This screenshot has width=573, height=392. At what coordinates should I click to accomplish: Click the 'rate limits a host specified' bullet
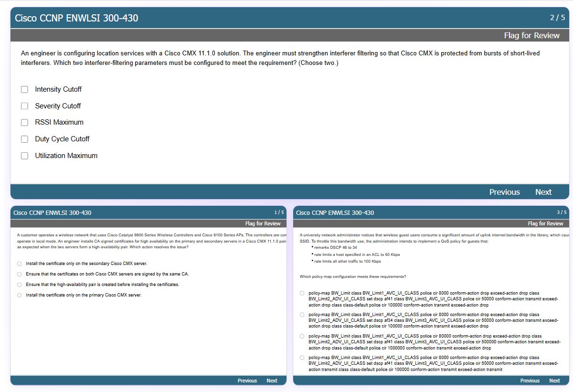click(x=357, y=254)
